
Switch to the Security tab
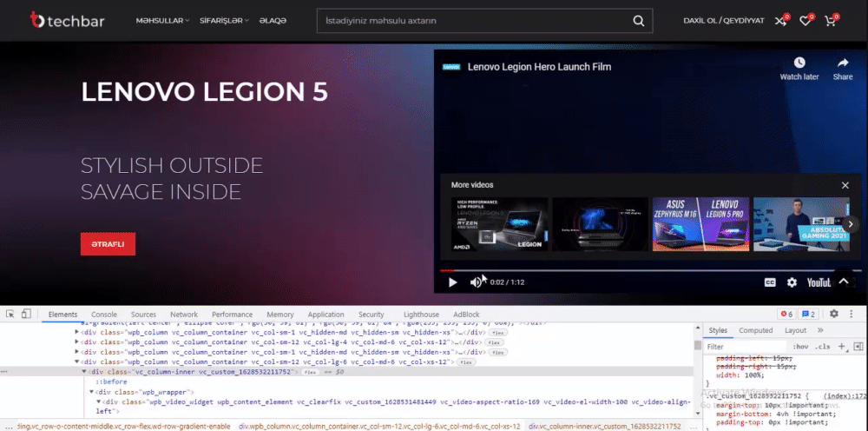coord(371,314)
